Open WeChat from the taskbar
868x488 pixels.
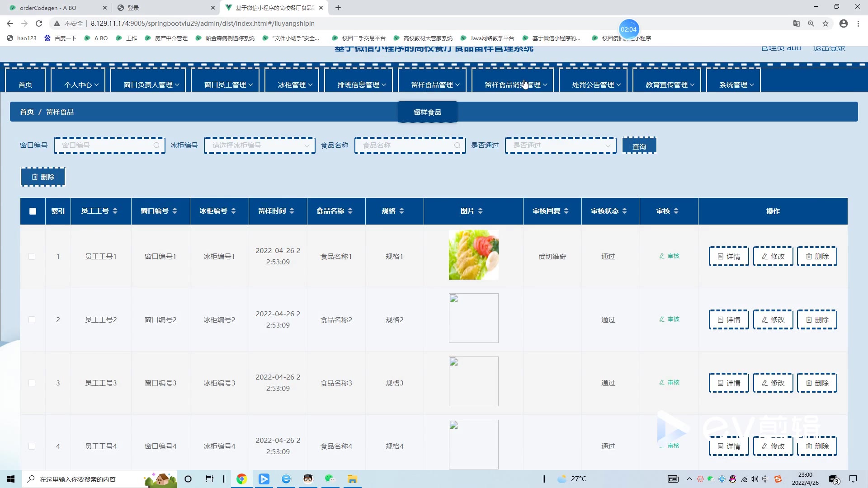[330, 479]
